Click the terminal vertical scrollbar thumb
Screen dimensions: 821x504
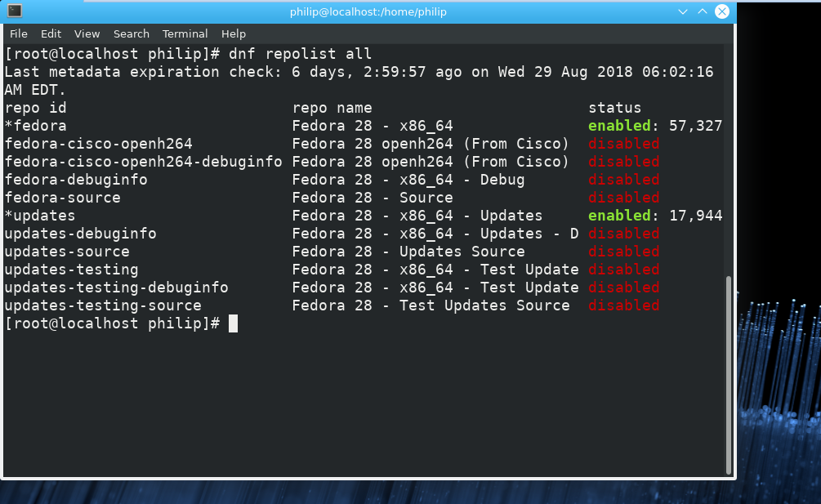(729, 375)
